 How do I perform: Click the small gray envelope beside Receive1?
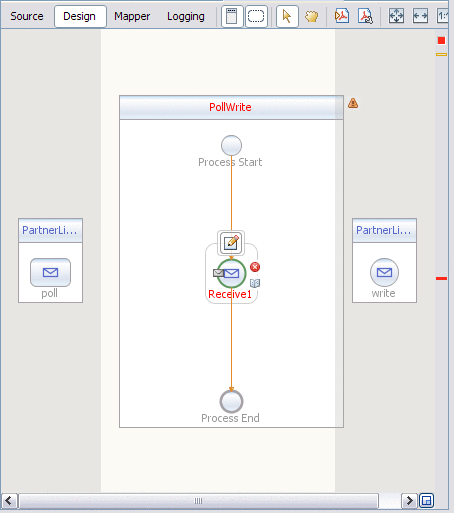point(218,273)
